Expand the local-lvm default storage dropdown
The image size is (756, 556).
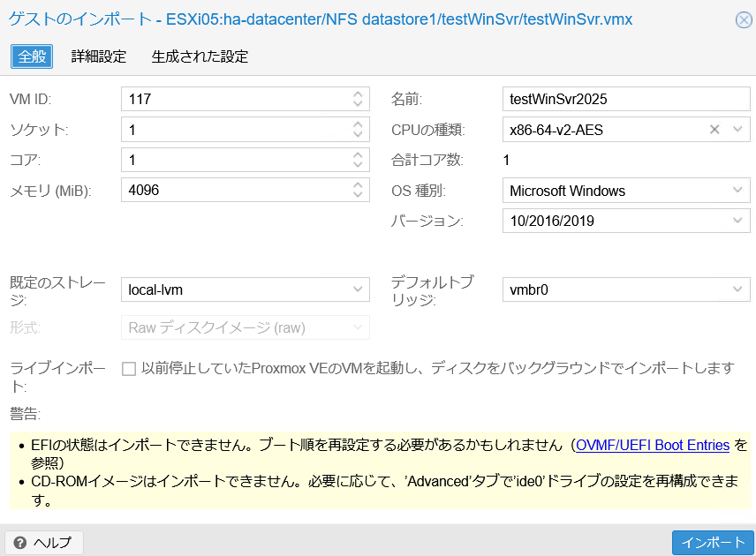coord(358,289)
